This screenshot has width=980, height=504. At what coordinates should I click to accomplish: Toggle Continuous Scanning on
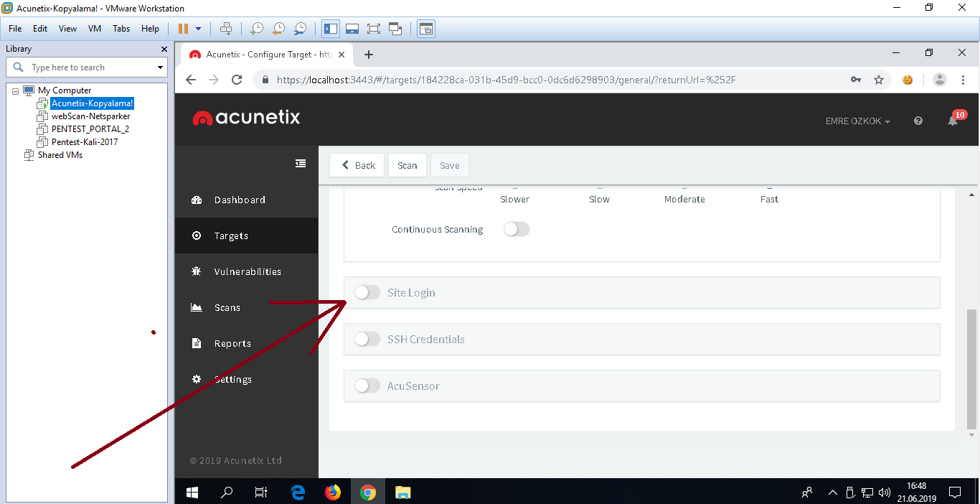517,230
